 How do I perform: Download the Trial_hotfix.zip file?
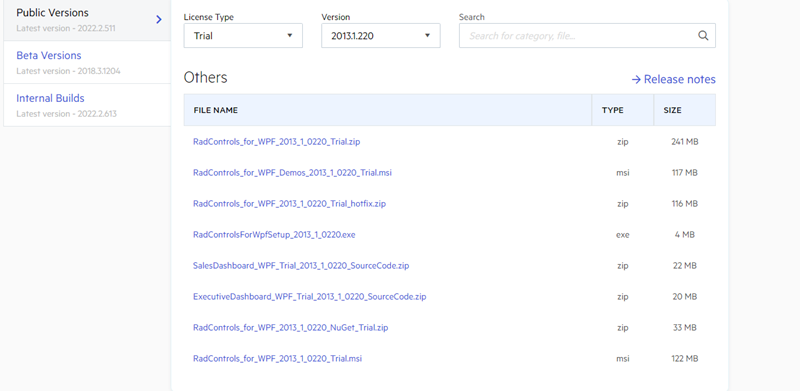pos(289,204)
